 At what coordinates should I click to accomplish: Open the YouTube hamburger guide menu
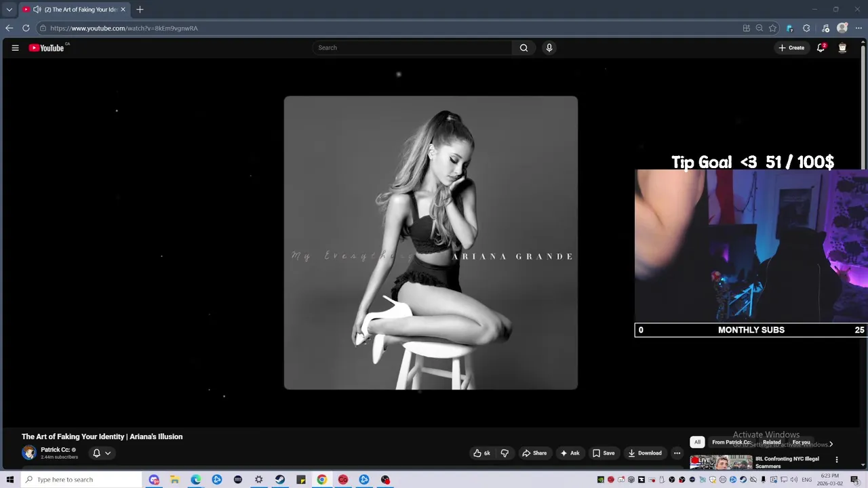[15, 48]
